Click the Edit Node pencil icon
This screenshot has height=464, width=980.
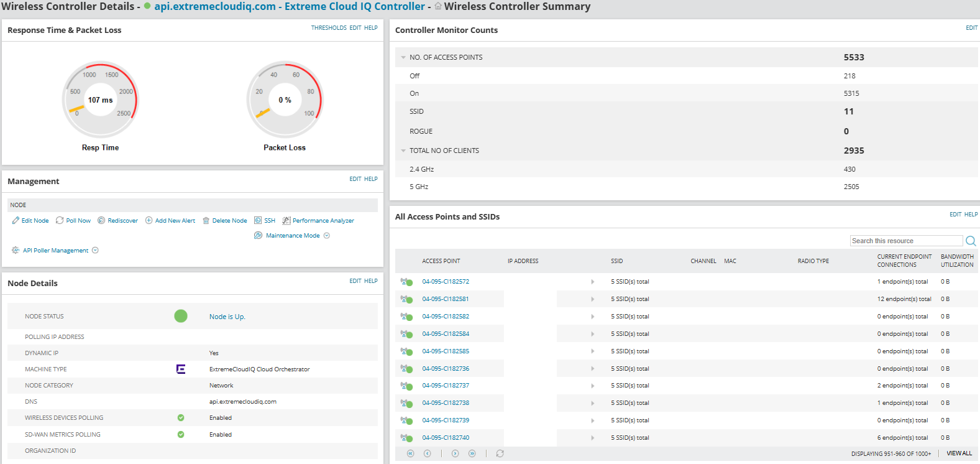click(16, 221)
